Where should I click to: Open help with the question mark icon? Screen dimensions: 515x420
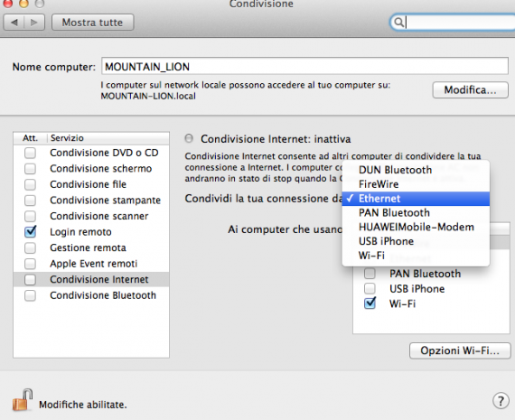501,401
